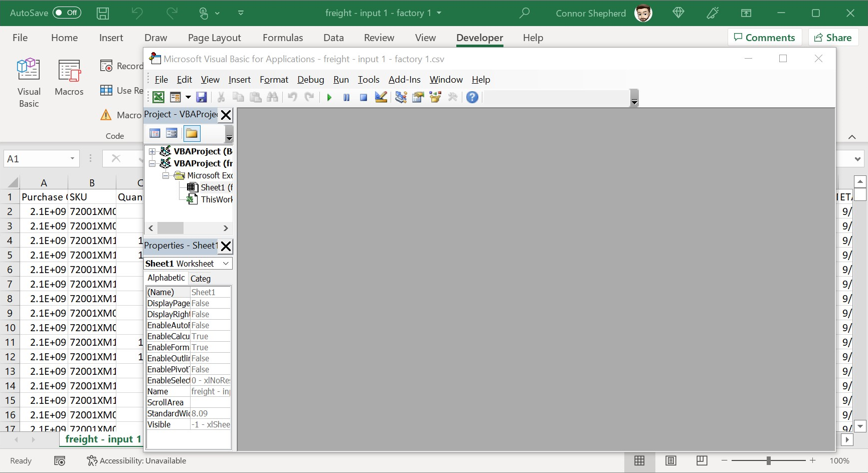Open Object Browser icon in VBA toolbar
Screen dimensions: 868x473
[435, 97]
